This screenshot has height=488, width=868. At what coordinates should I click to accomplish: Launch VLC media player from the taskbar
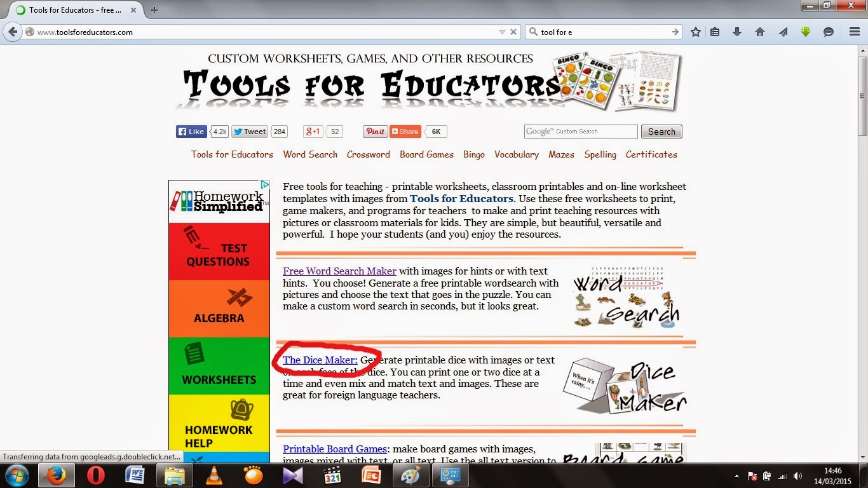tap(215, 475)
